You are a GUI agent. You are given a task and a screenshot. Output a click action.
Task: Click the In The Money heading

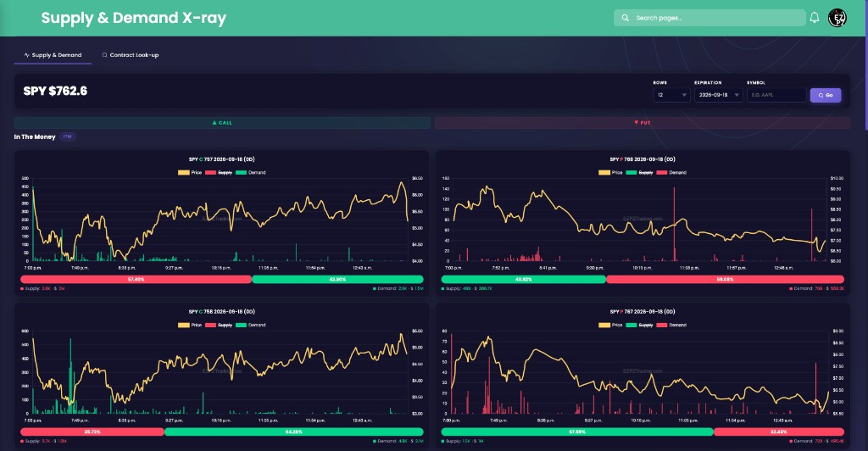[x=35, y=136]
